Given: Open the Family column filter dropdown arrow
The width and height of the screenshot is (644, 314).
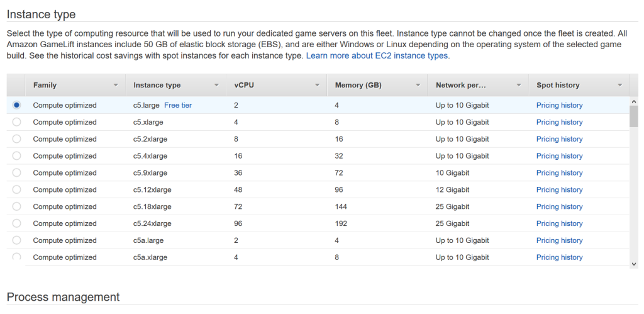Looking at the screenshot, I should coord(116,85).
